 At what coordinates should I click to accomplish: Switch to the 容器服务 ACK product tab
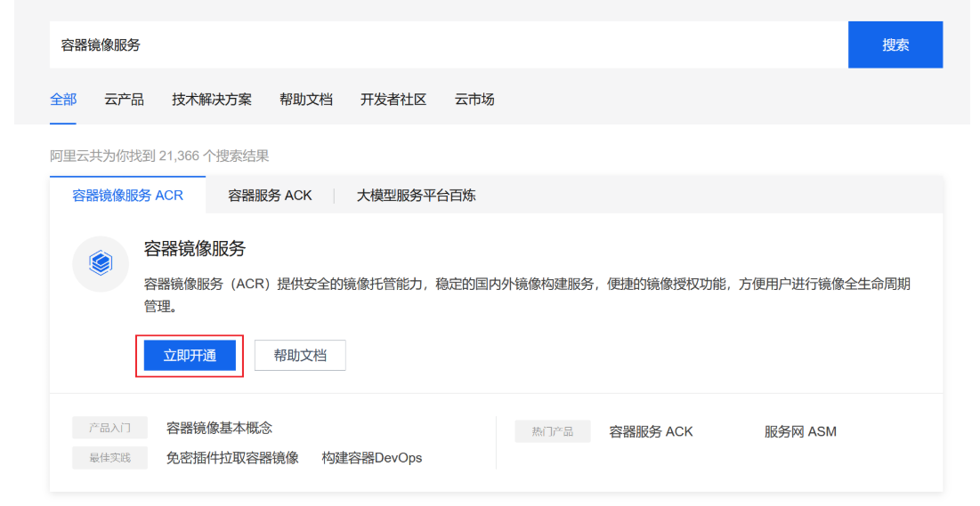coord(270,196)
